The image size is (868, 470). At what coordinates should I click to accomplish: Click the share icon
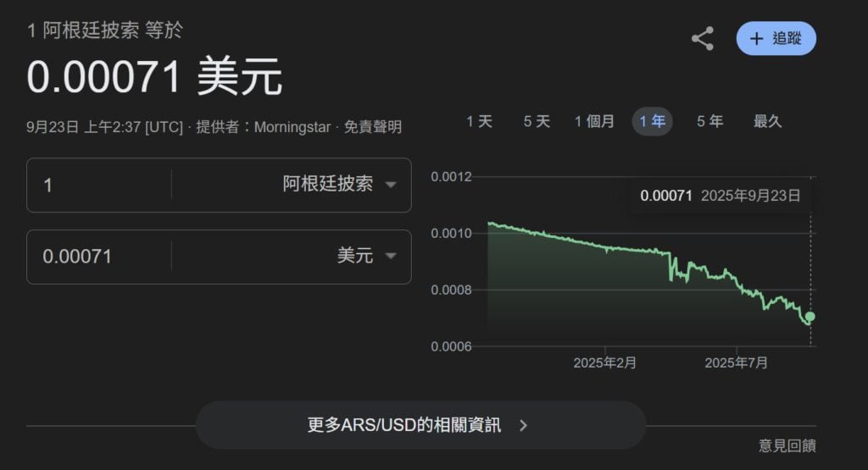pos(702,39)
